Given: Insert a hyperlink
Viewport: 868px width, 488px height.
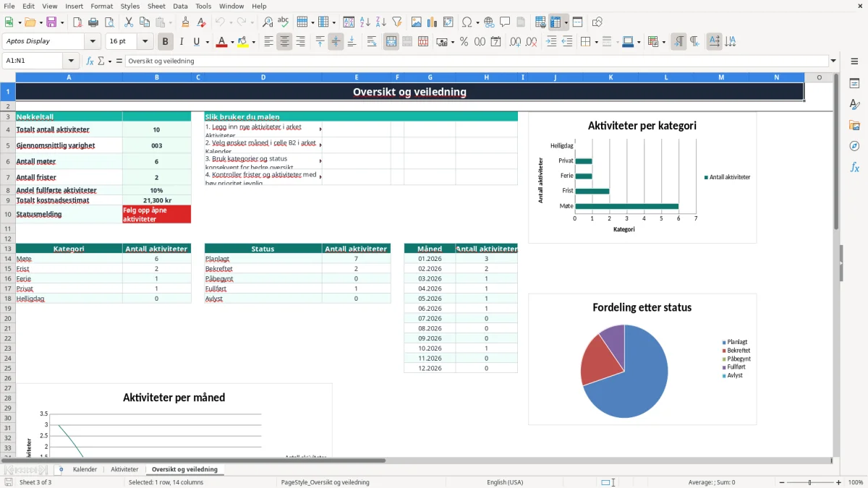Looking at the screenshot, I should [489, 22].
